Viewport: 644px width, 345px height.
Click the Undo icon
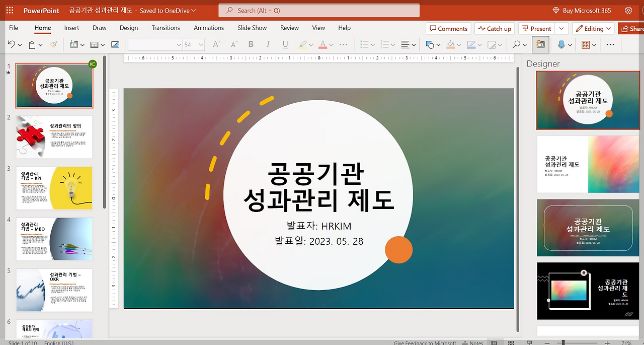(x=11, y=45)
